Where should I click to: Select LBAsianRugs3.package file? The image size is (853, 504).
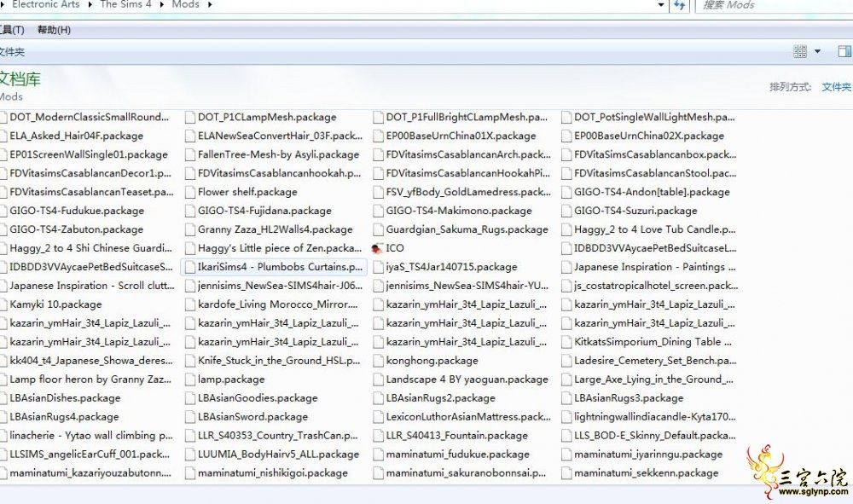click(623, 398)
